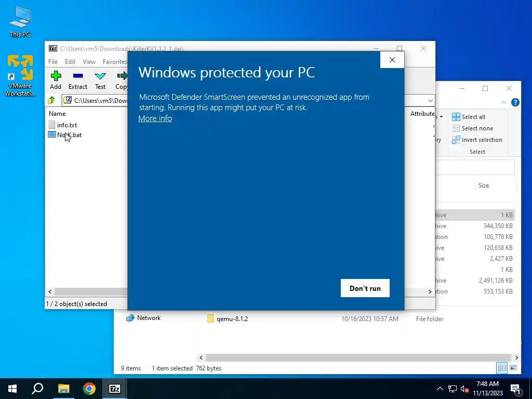The image size is (532, 399).
Task: Click Select none in File Explorer ribbon
Action: (472, 128)
